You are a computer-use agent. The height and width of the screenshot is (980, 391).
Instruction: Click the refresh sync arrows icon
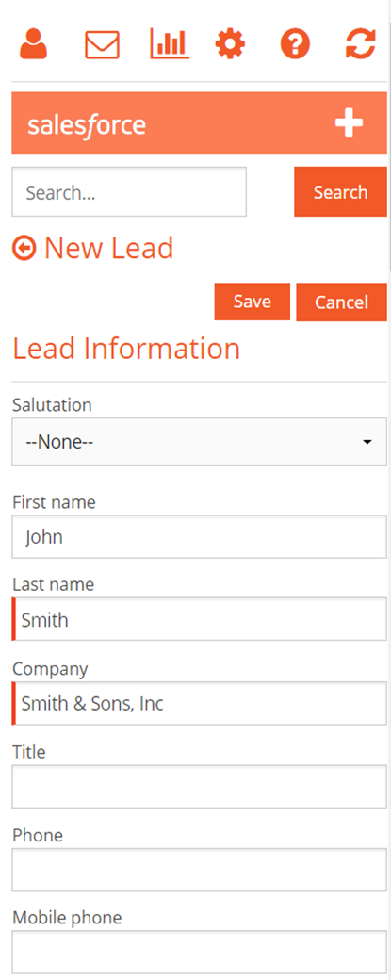pos(361,45)
